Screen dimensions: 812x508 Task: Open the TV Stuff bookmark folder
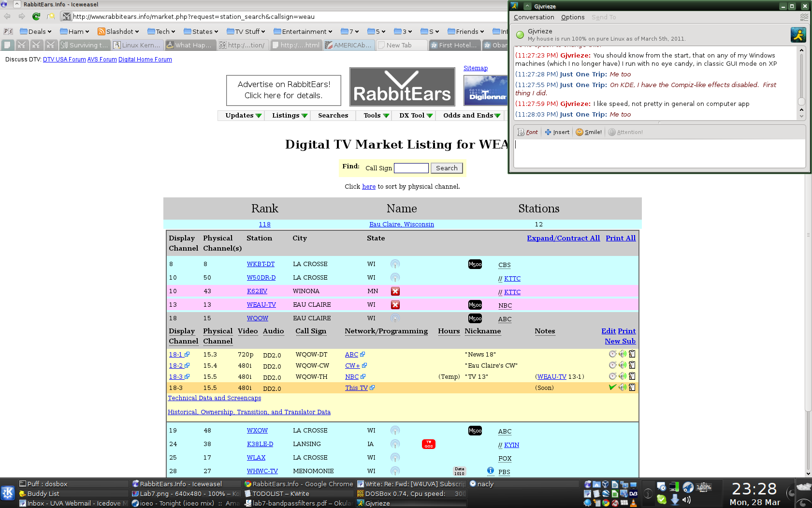pyautogui.click(x=246, y=31)
